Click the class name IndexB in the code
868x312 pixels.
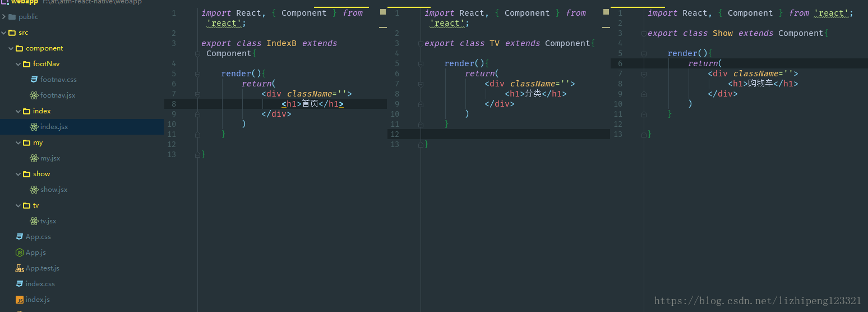pos(281,43)
